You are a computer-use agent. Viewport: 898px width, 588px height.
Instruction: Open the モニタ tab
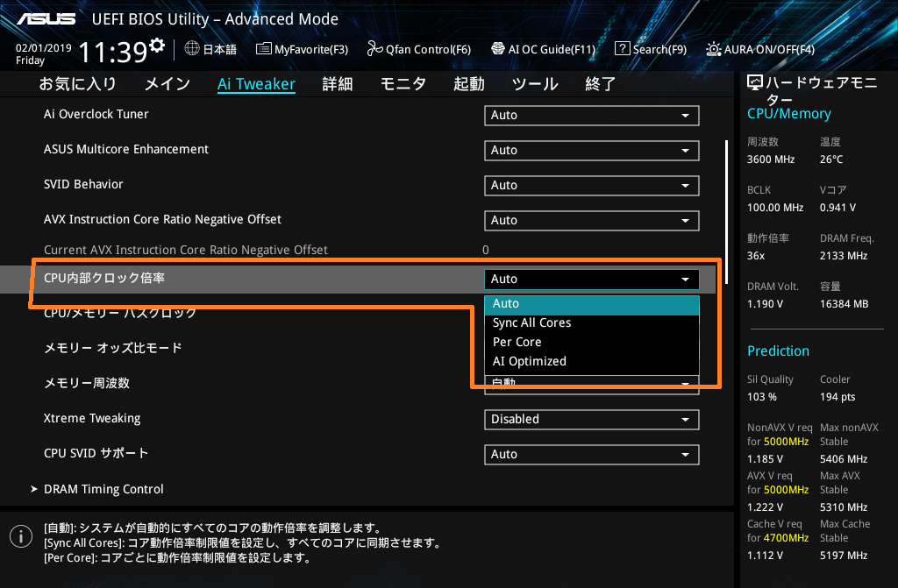tap(403, 84)
